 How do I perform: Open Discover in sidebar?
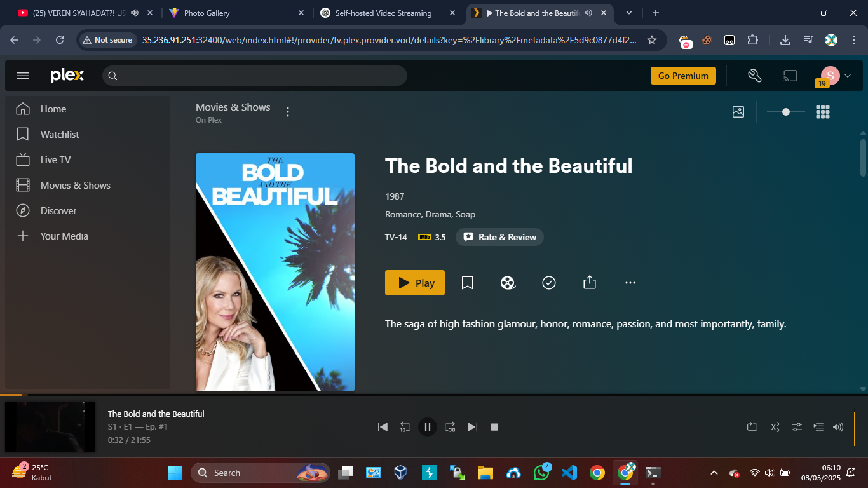tap(88, 211)
